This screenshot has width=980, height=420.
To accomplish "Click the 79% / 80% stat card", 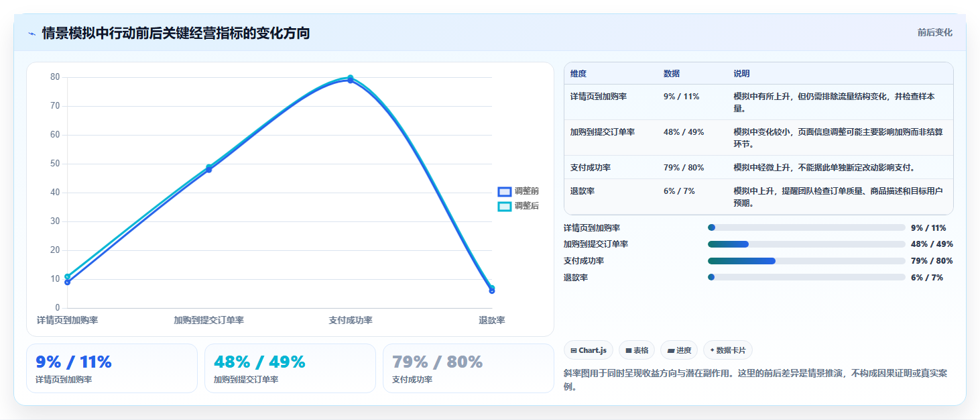I will click(x=469, y=368).
